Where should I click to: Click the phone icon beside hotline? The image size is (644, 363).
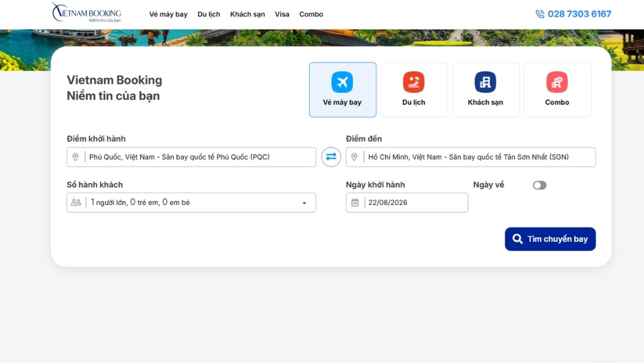tap(540, 14)
